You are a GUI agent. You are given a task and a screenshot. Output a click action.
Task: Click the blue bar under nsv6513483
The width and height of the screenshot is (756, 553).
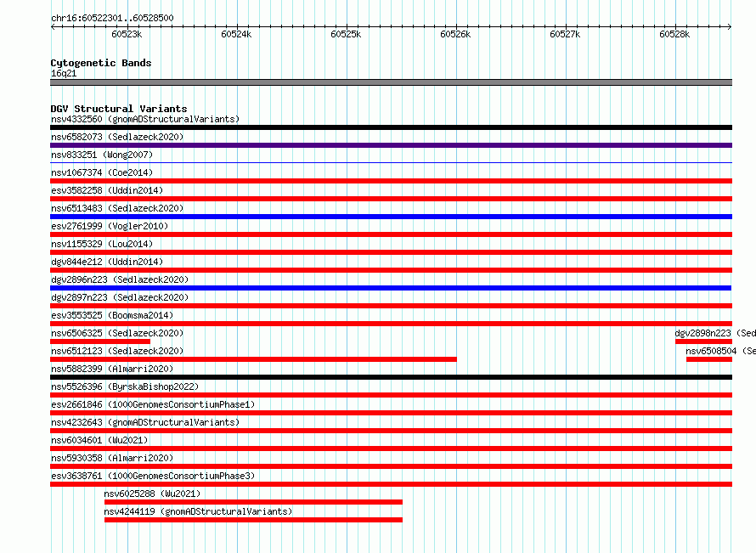click(x=391, y=217)
